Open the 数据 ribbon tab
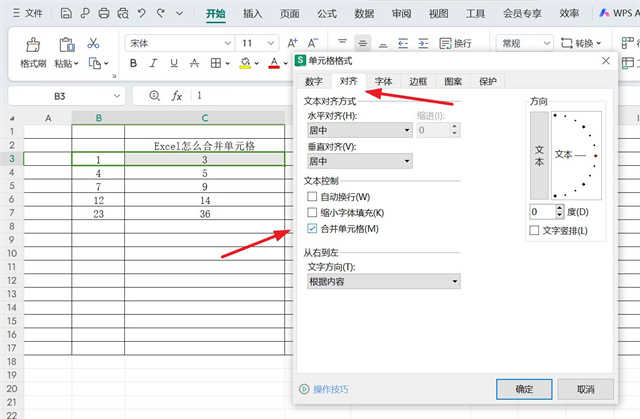The image size is (640, 419). (x=364, y=13)
